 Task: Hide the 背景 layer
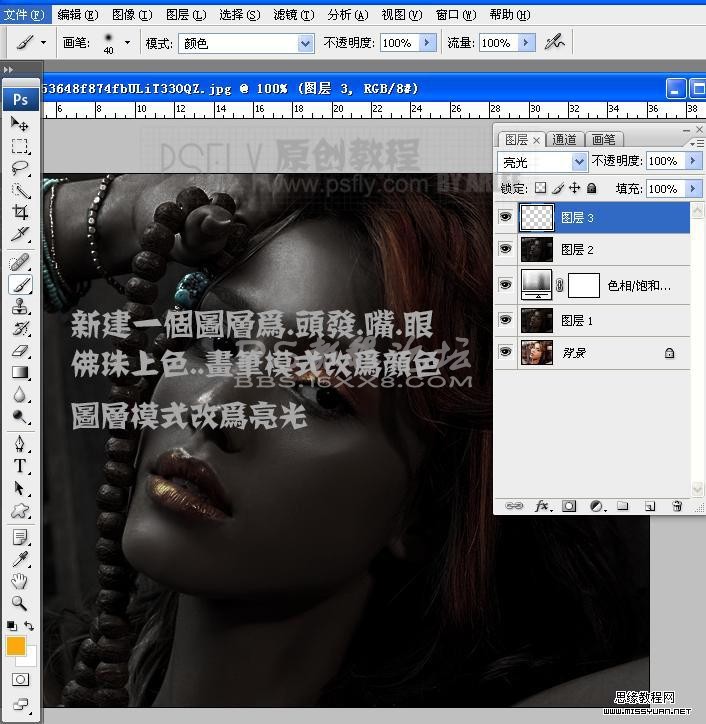tap(506, 352)
